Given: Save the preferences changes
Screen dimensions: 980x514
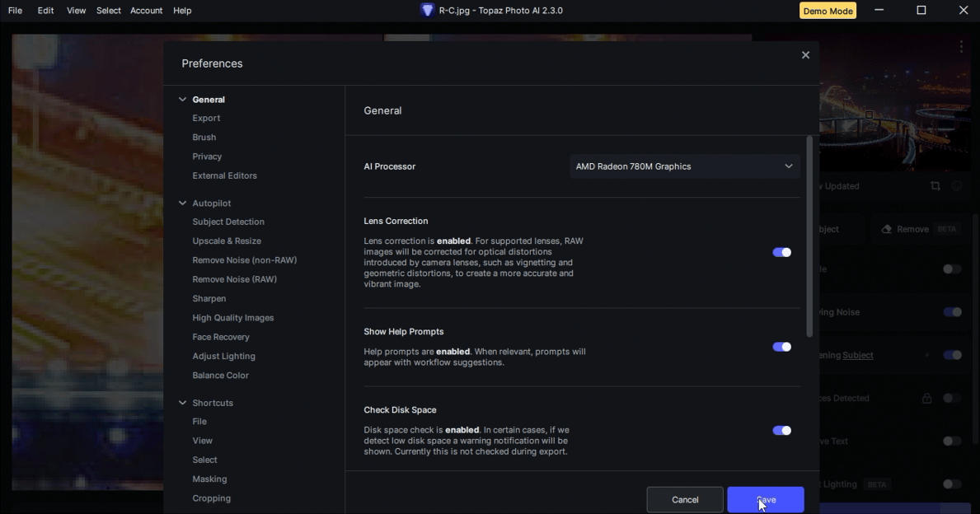Looking at the screenshot, I should (x=765, y=500).
